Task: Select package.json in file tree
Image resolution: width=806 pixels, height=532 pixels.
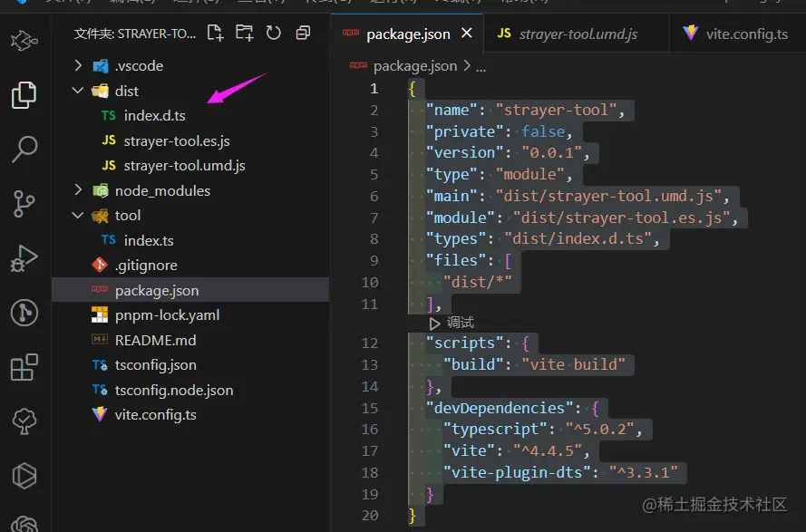Action: [x=190, y=290]
